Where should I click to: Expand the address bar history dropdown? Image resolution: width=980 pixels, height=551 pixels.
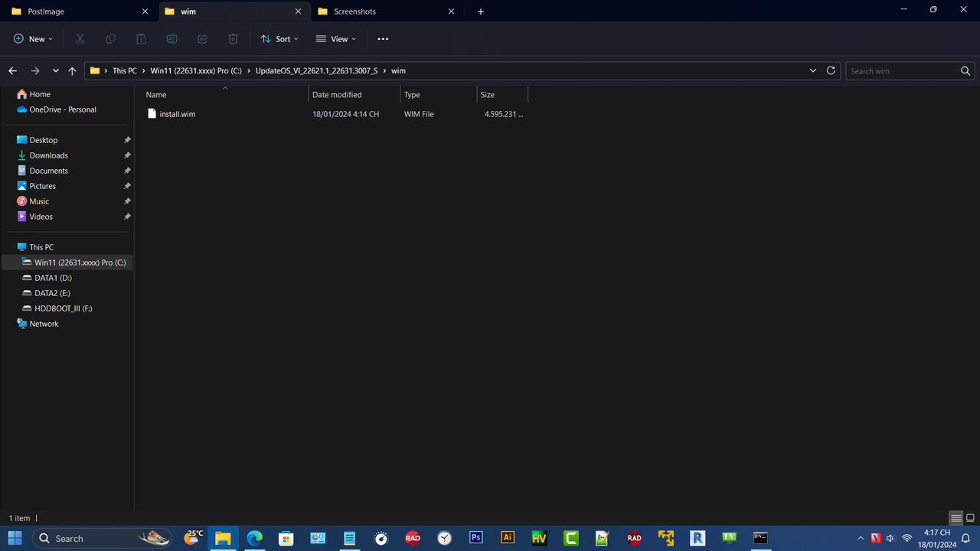[x=813, y=70]
